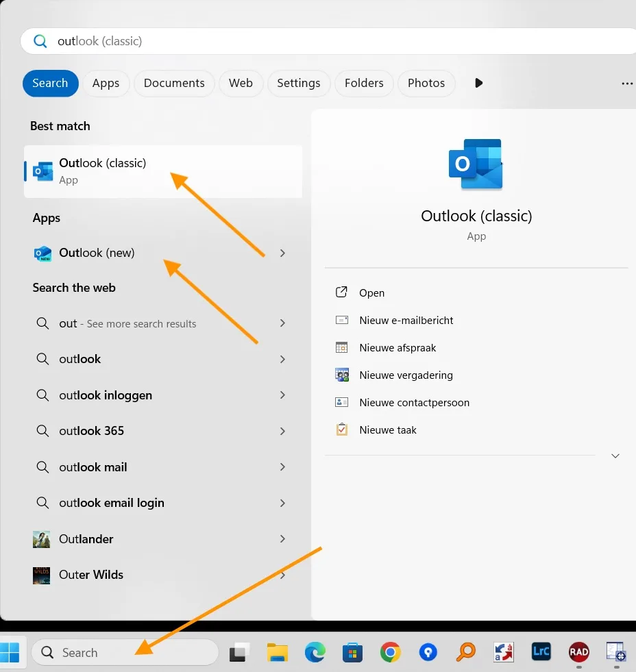
Task: Expand the 'outlook' web suggestion chevron
Action: [x=282, y=359]
